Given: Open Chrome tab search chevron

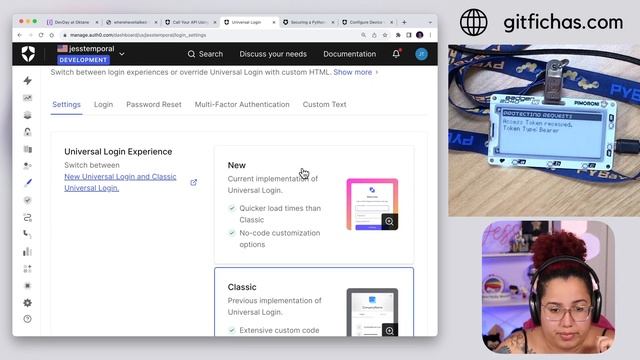Looking at the screenshot, I should pos(430,22).
